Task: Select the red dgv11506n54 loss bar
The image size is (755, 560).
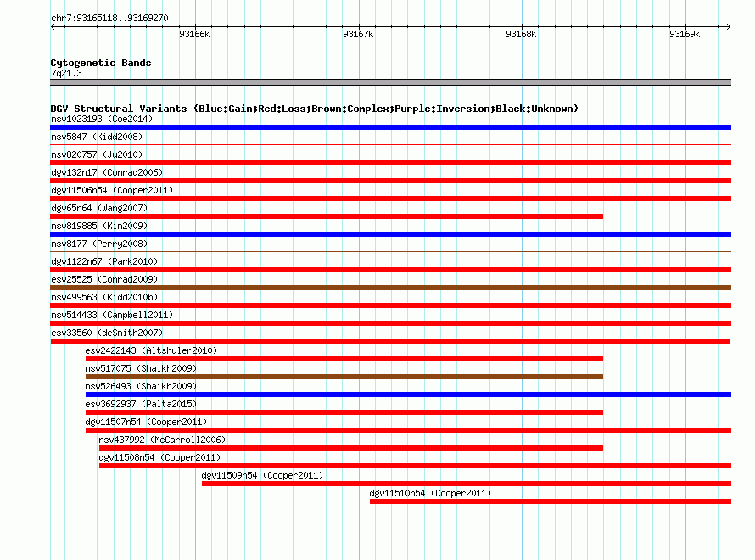Action: (390, 199)
